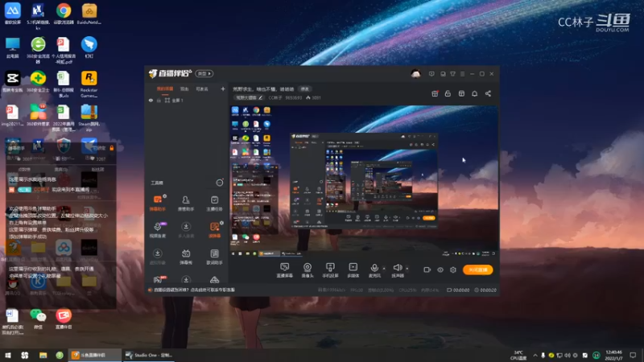
Task: Open the 歌词助手 tool icon
Action: coord(214,257)
